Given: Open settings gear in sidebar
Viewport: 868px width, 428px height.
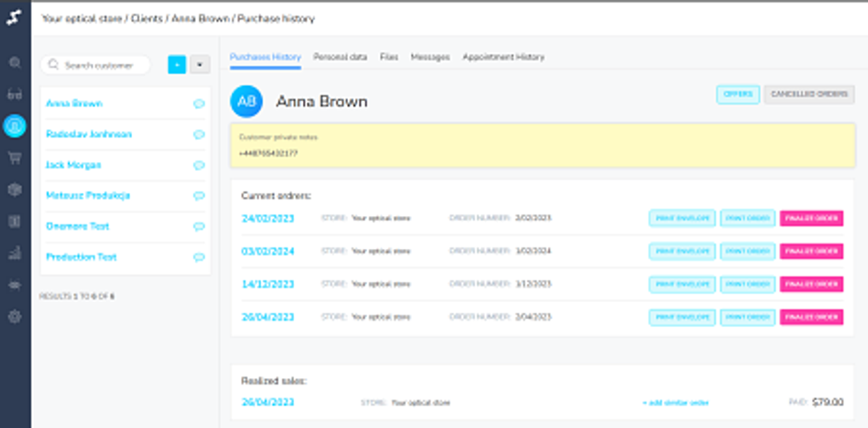Looking at the screenshot, I should 14,316.
